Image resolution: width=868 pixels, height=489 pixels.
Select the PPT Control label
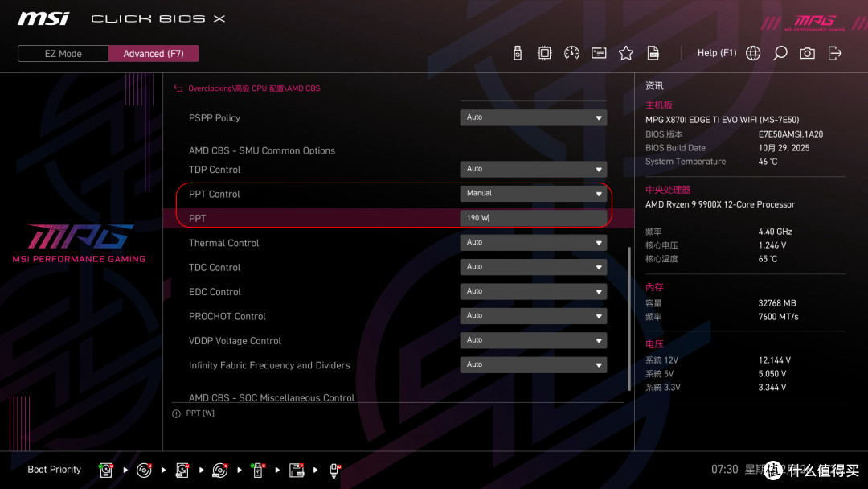215,195
